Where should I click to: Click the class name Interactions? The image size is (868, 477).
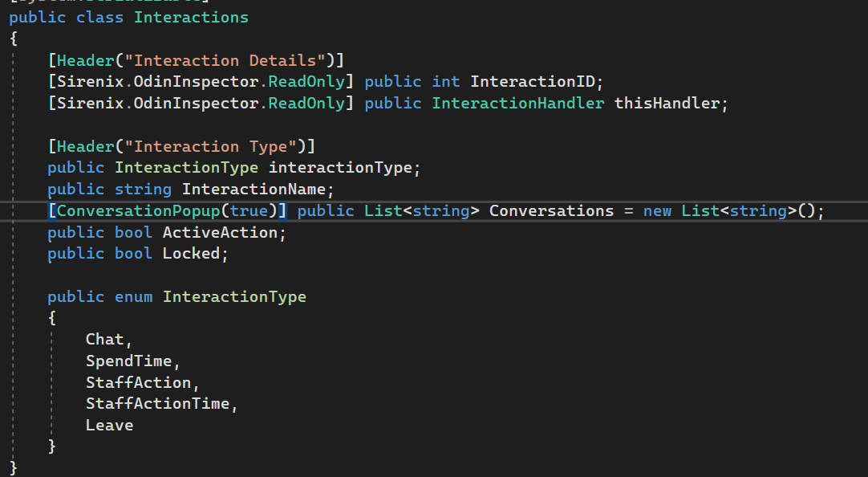click(191, 17)
